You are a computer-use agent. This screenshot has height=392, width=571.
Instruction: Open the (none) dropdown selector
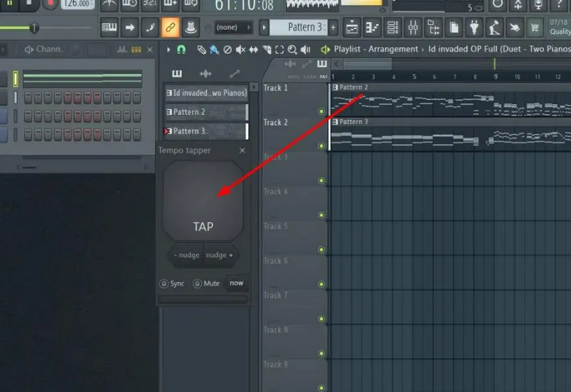tap(233, 28)
